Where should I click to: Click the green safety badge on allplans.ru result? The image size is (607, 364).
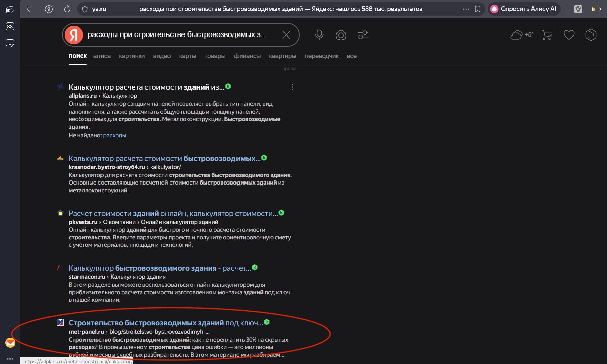click(x=228, y=86)
